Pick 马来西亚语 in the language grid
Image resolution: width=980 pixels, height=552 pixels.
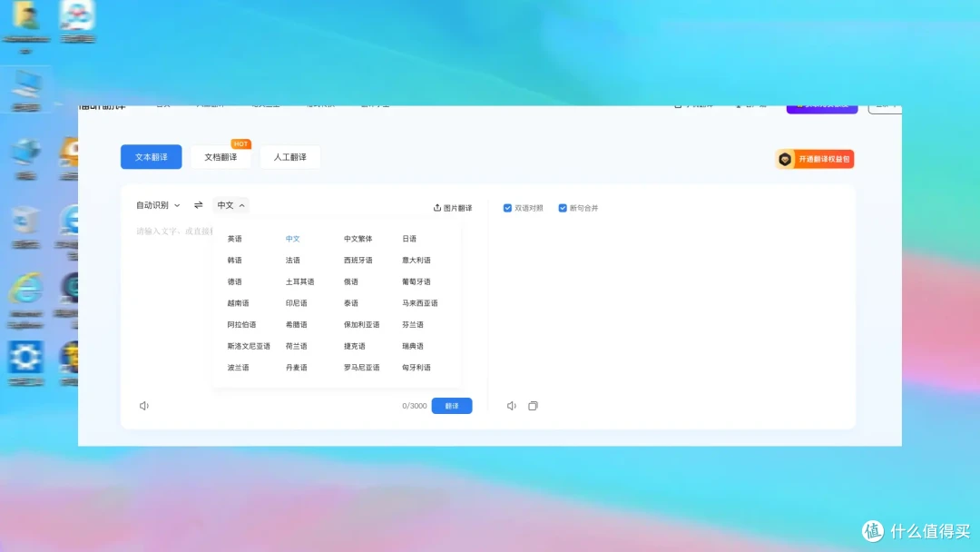420,303
